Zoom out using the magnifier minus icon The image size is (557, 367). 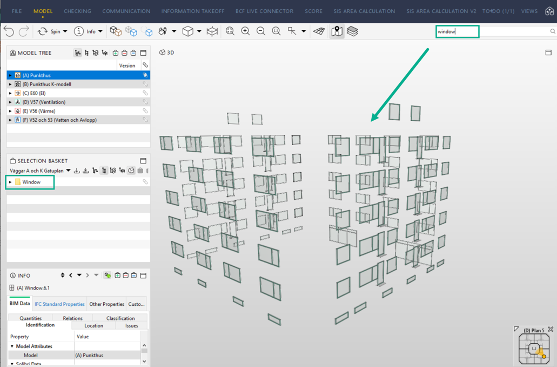click(261, 31)
